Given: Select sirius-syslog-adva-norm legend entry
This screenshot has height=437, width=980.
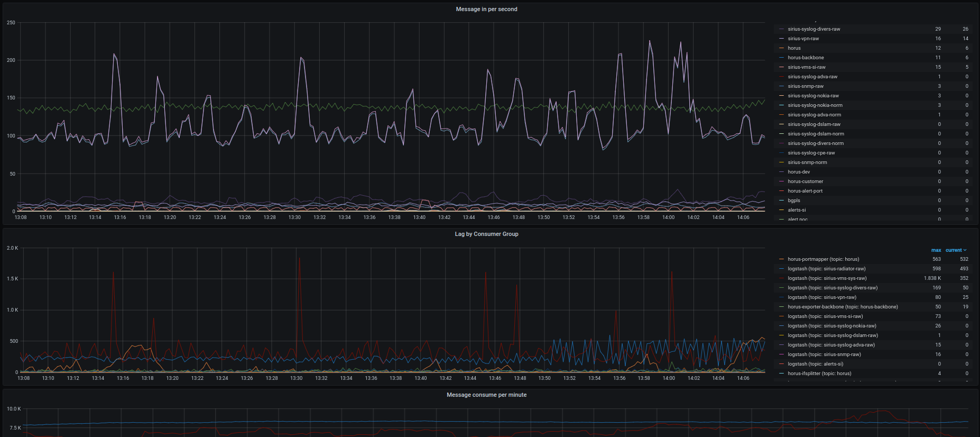Looking at the screenshot, I should pos(814,115).
